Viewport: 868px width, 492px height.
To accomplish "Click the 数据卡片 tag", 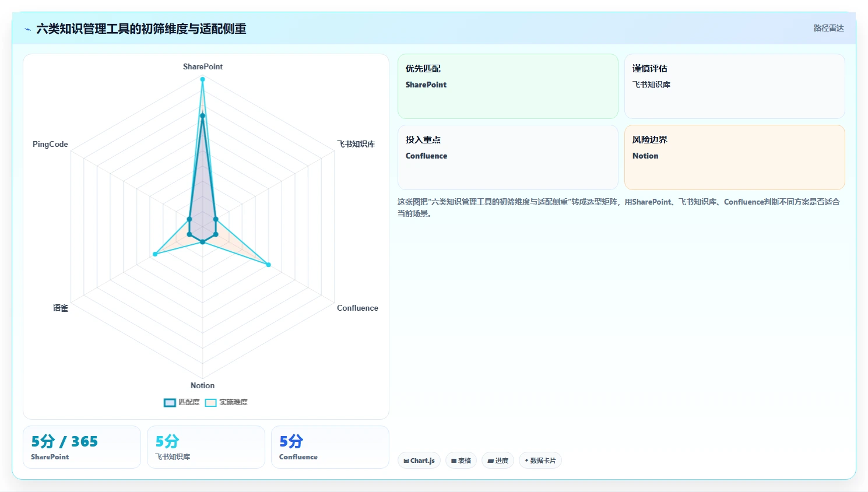I will pos(540,461).
